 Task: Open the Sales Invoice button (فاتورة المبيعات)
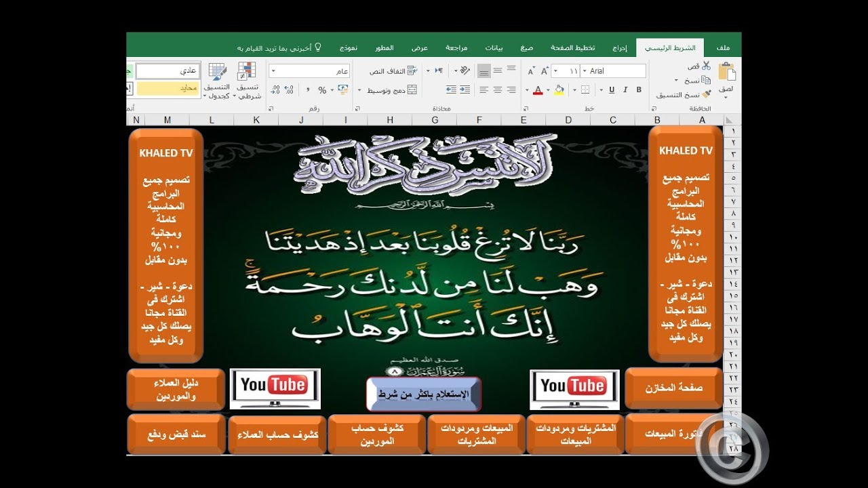[673, 434]
